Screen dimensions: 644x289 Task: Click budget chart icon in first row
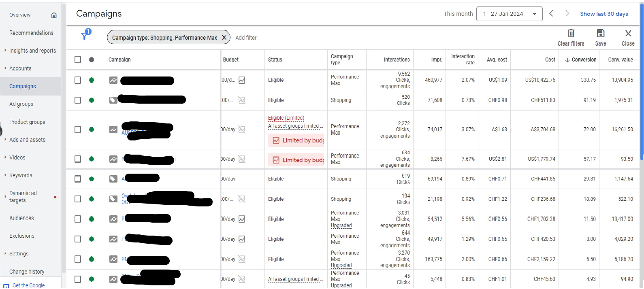click(242, 80)
